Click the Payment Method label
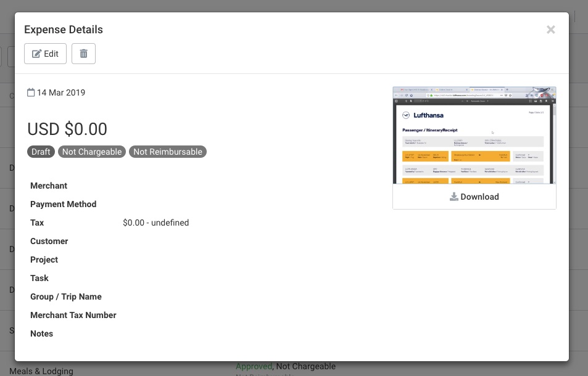The height and width of the screenshot is (376, 588). click(x=64, y=204)
